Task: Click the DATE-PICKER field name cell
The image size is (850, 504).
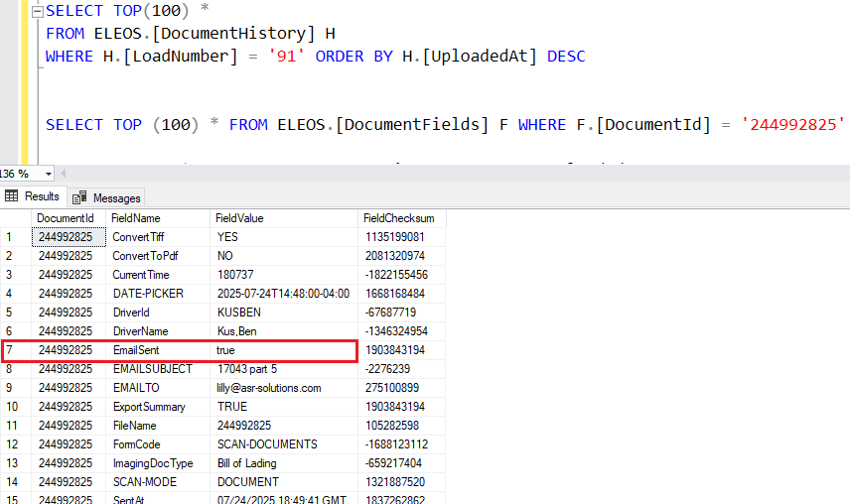Action: tap(158, 294)
